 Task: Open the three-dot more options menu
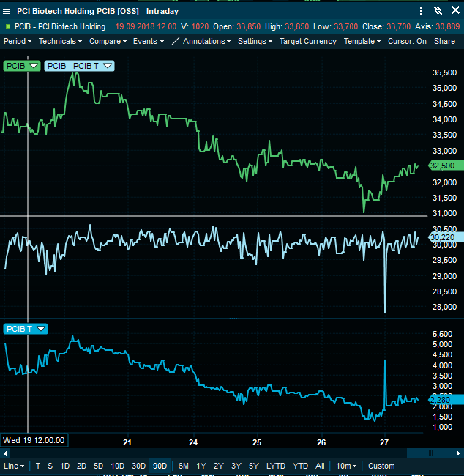coord(421,11)
